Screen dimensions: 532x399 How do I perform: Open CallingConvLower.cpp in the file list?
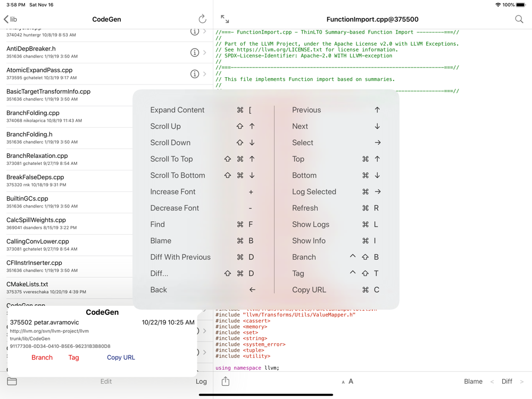coord(66,245)
